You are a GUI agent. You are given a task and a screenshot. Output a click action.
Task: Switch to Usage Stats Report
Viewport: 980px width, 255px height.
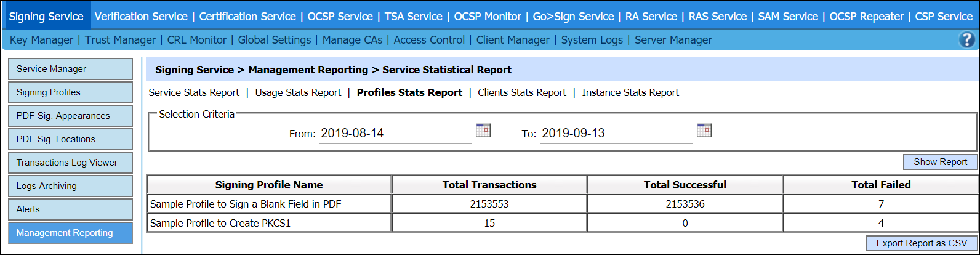[x=298, y=92]
